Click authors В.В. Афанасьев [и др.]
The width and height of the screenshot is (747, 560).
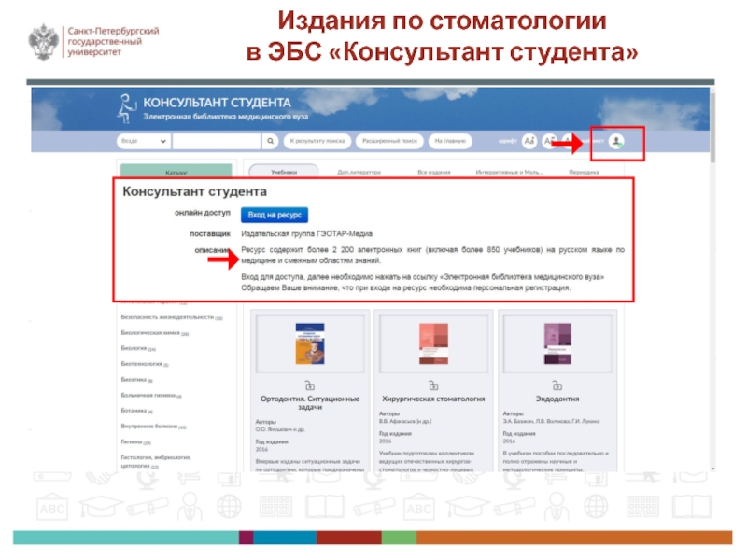pyautogui.click(x=405, y=422)
